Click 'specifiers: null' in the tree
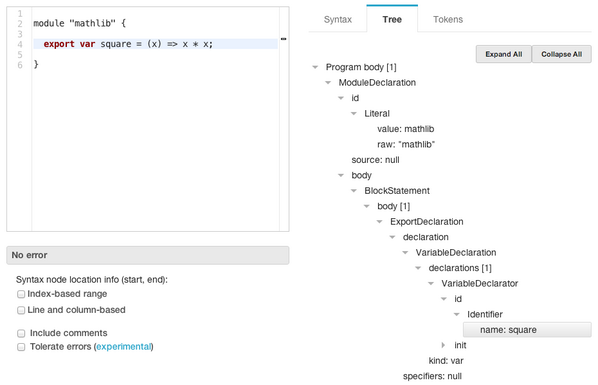The image size is (598, 385). [x=432, y=376]
